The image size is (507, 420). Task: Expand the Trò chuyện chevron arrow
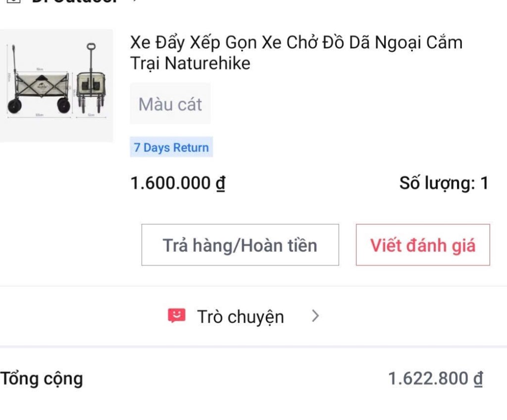[315, 316]
